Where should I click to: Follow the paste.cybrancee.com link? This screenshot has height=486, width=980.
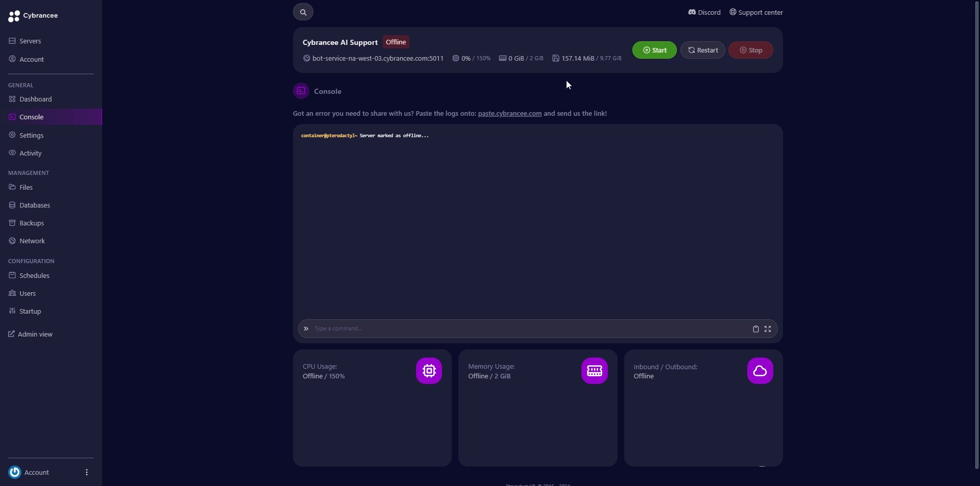509,113
